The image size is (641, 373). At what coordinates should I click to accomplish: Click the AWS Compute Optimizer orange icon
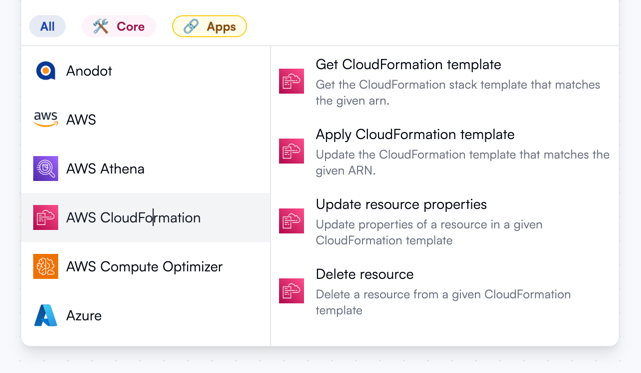click(45, 267)
